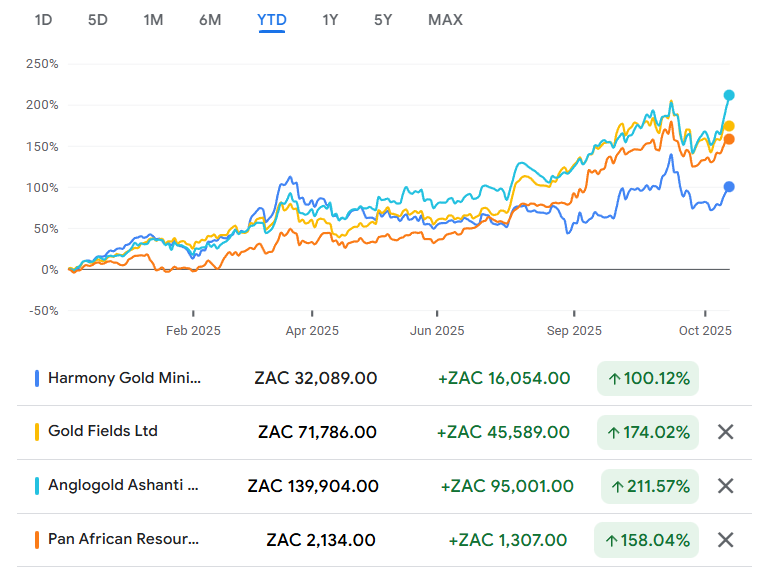This screenshot has height=573, width=766.
Task: Remove Pan African Resources from comparison
Action: [x=726, y=540]
